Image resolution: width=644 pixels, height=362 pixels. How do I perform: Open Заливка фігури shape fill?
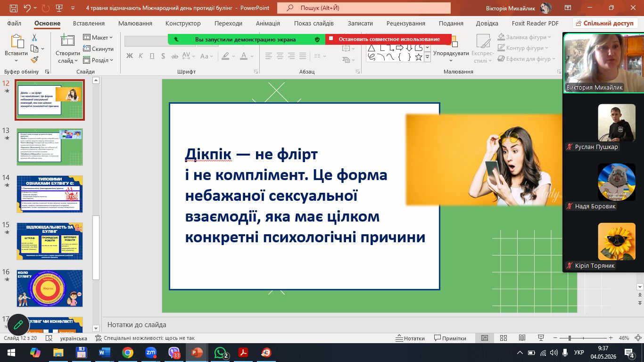click(x=524, y=37)
